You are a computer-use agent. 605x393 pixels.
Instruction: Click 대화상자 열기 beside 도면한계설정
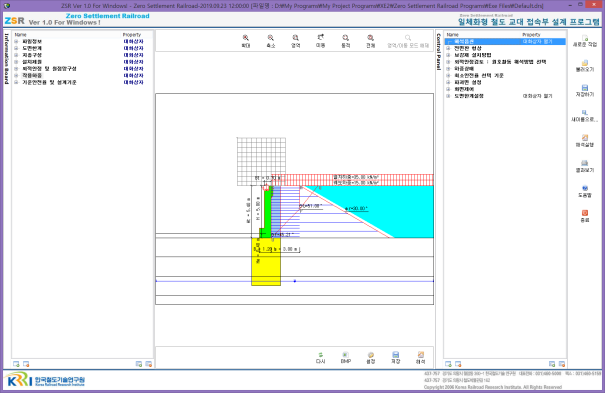coord(537,96)
